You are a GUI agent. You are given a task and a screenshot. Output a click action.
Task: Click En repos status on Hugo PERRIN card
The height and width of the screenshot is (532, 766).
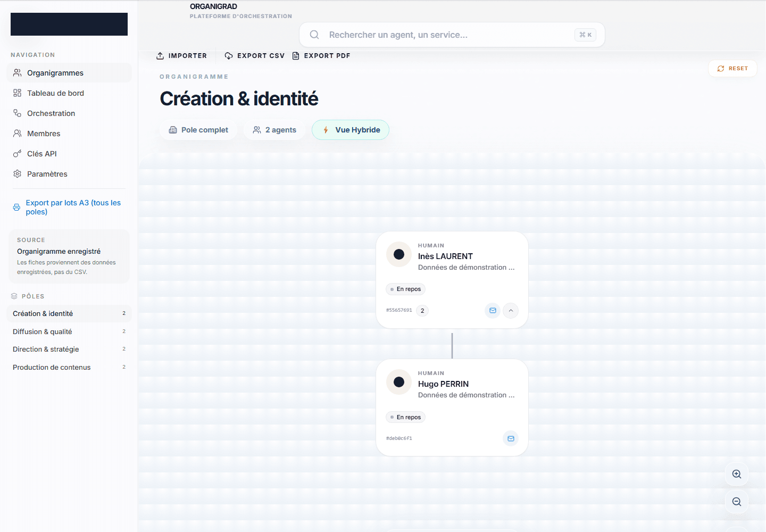coord(405,417)
